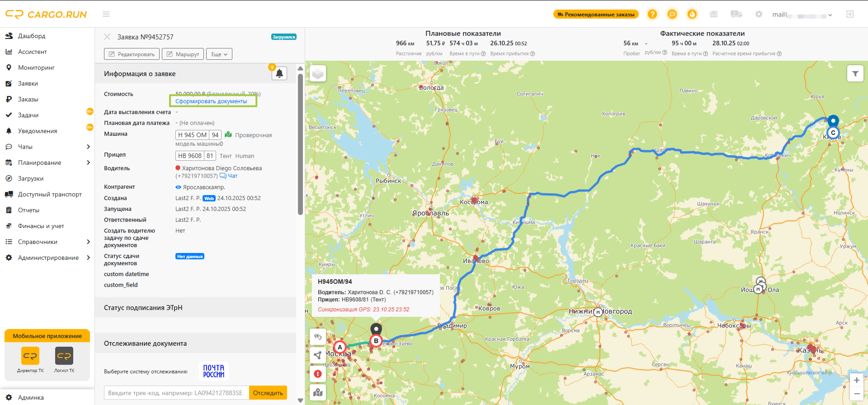The width and height of the screenshot is (868, 405).
Task: Open Загрузки in sidebar
Action: (x=31, y=178)
